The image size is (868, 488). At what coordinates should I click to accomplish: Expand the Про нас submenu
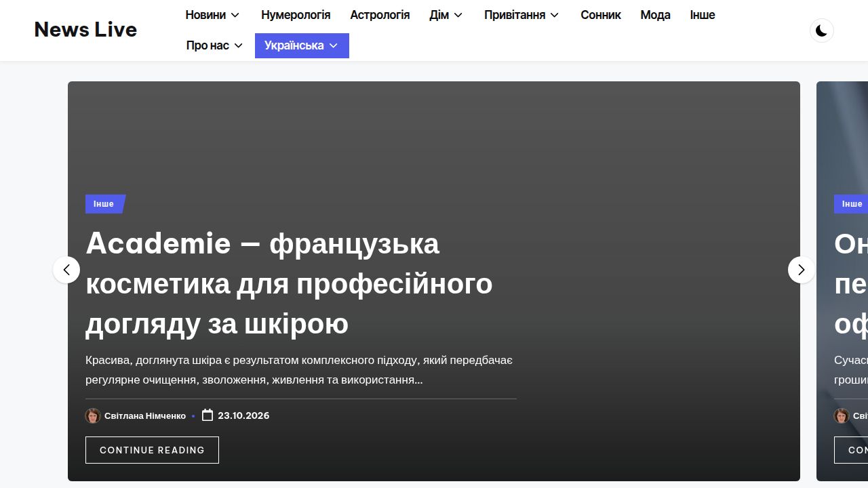coord(214,45)
